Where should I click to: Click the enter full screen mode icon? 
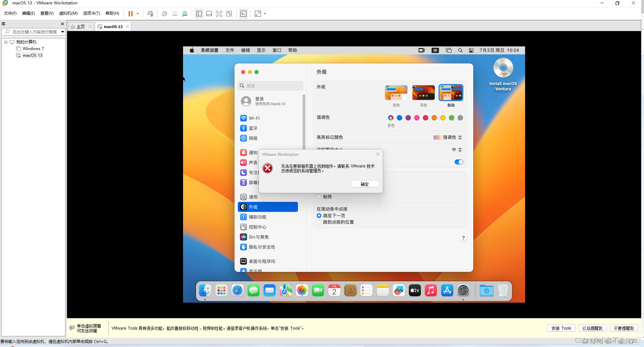pyautogui.click(x=219, y=14)
